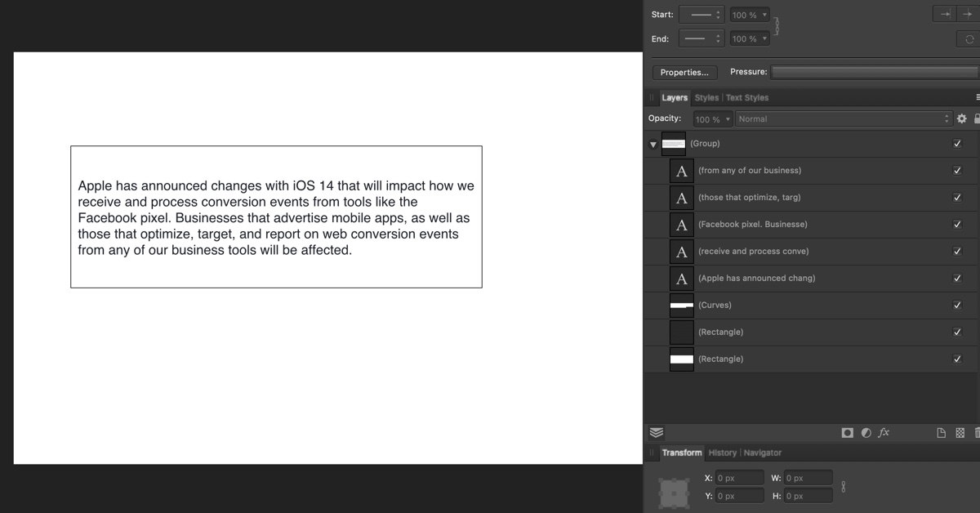The image size is (980, 513).
Task: Click the A icon of '(receive and process conve)' layer
Action: pyautogui.click(x=682, y=252)
